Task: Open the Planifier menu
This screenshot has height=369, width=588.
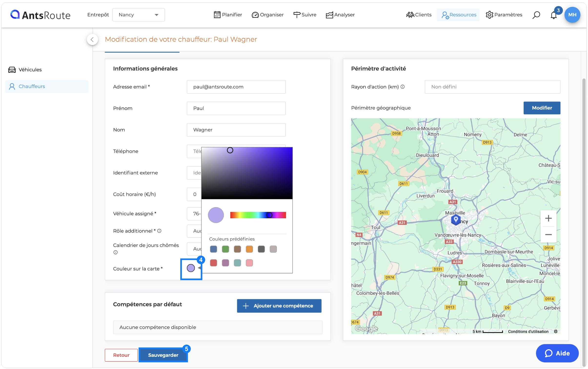Action: tap(228, 15)
